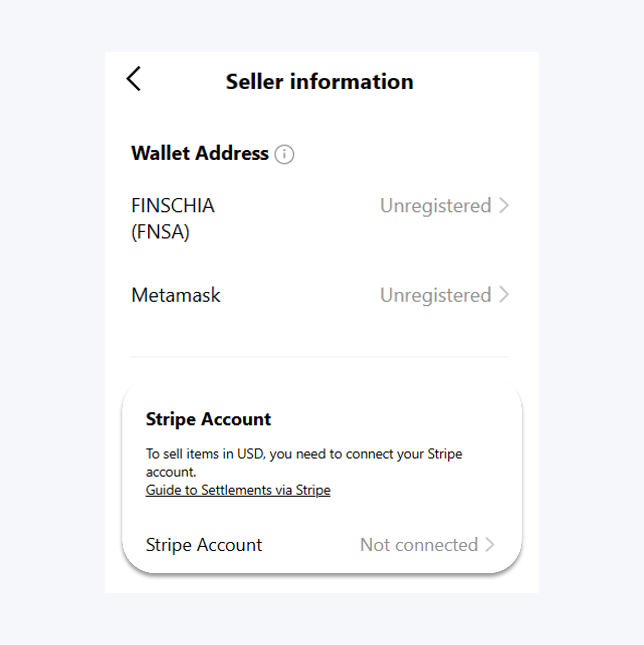Click the Unregistered status beside Metamask
This screenshot has height=645, width=644.
point(435,295)
